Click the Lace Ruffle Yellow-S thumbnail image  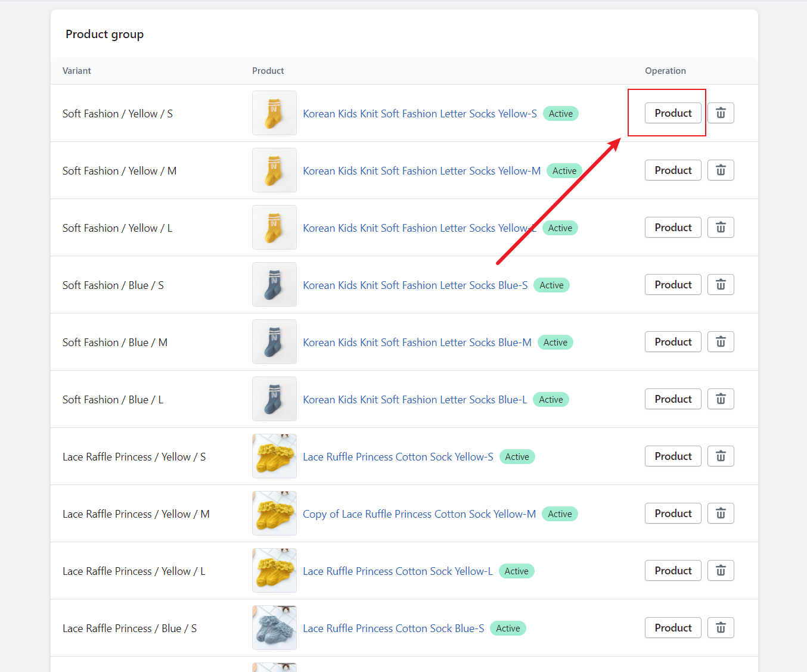pos(274,456)
